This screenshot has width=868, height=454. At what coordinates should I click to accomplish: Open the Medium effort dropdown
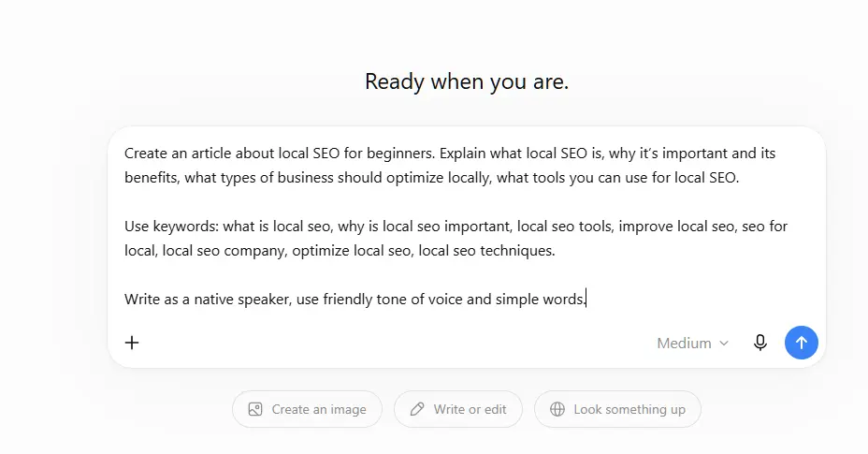click(x=692, y=344)
